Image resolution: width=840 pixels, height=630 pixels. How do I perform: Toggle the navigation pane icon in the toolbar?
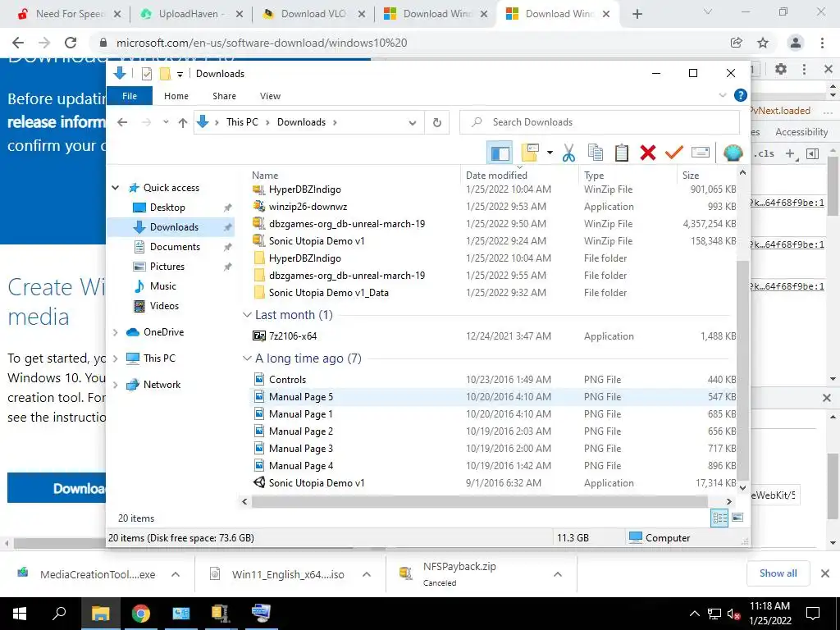tap(500, 153)
